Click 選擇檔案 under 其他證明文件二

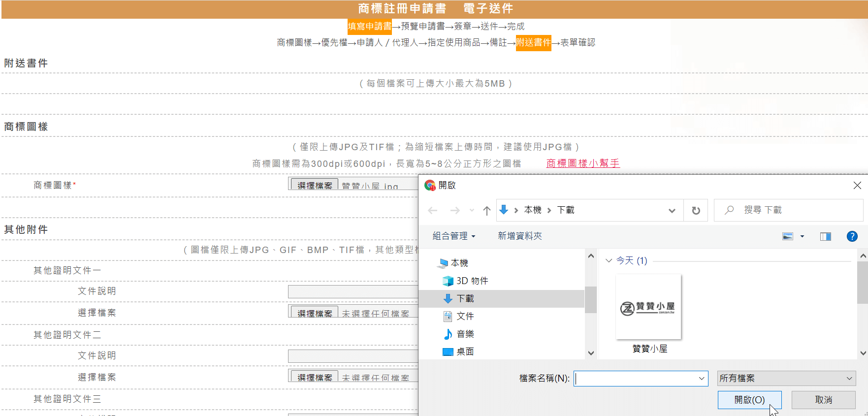pyautogui.click(x=315, y=377)
